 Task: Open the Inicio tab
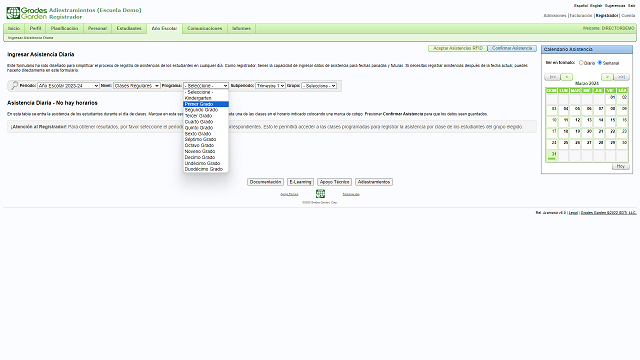pos(14,29)
